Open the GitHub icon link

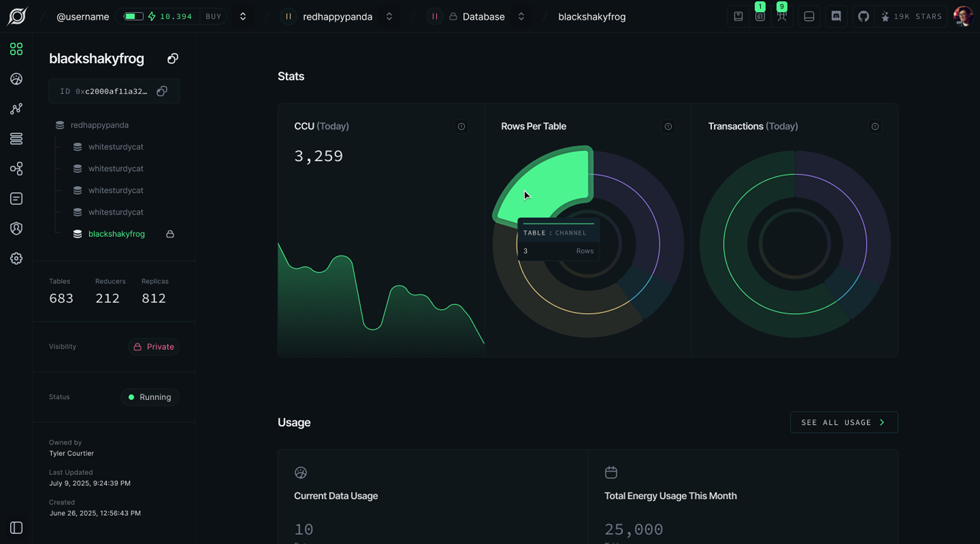click(x=863, y=16)
